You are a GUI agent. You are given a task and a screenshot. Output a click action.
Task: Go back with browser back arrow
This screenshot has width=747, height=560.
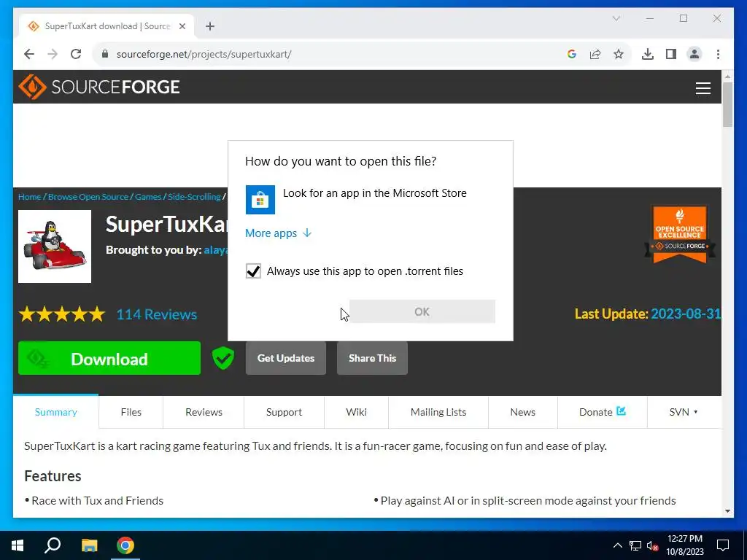point(29,54)
